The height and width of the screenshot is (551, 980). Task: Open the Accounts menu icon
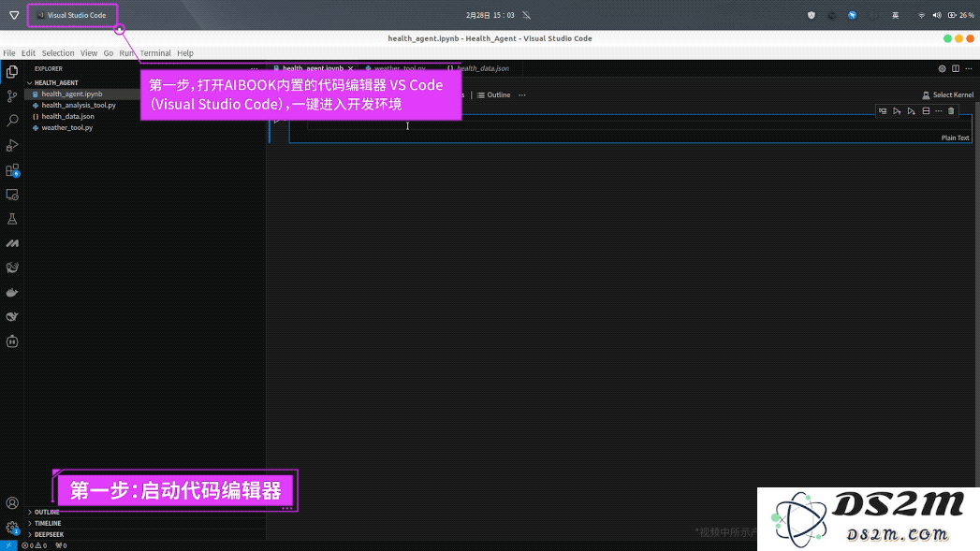pyautogui.click(x=12, y=503)
